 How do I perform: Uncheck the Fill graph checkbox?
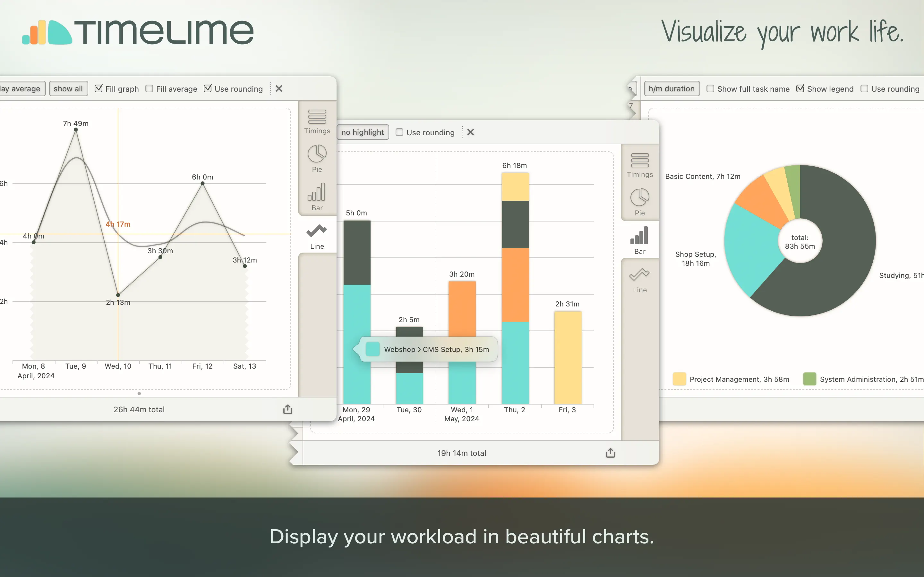tap(98, 88)
